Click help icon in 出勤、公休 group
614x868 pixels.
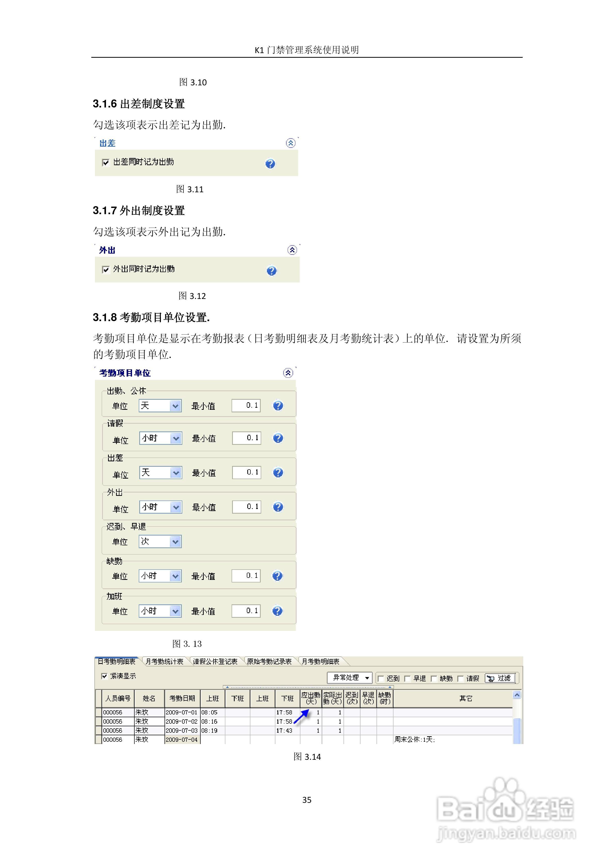(278, 406)
